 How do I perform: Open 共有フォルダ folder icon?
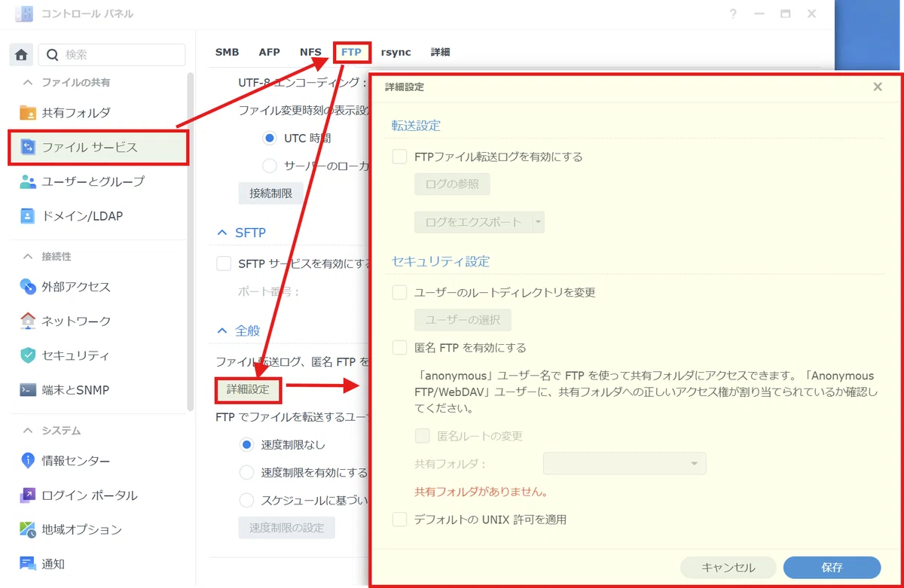click(28, 113)
